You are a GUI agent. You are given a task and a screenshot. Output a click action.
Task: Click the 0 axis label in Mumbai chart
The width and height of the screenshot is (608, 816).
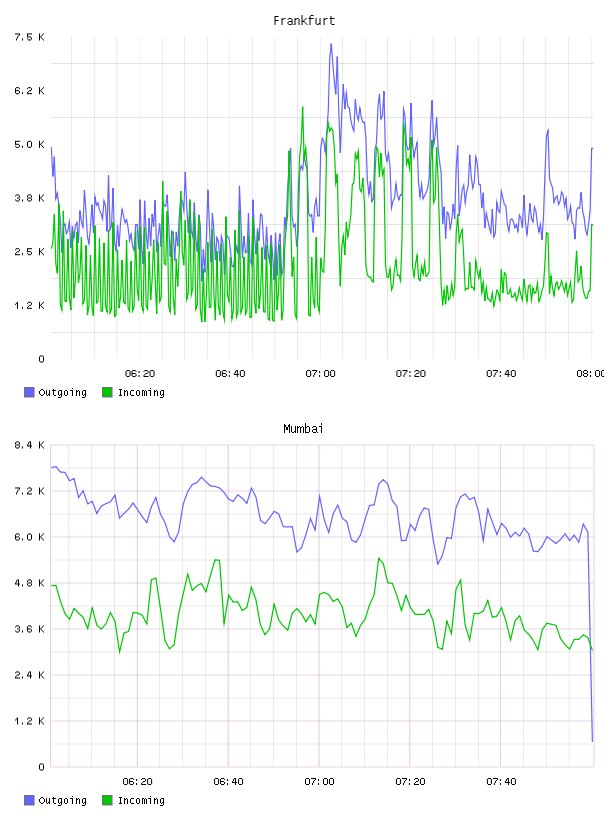(42, 767)
